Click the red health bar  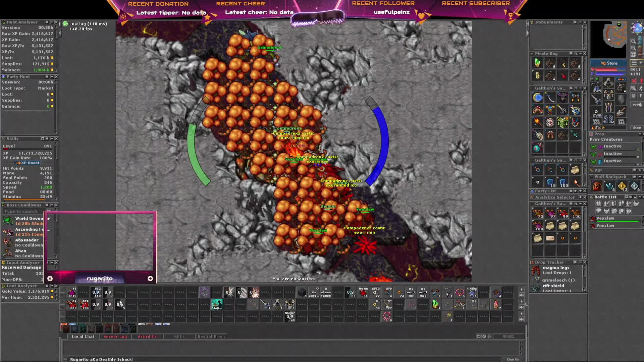point(610,70)
